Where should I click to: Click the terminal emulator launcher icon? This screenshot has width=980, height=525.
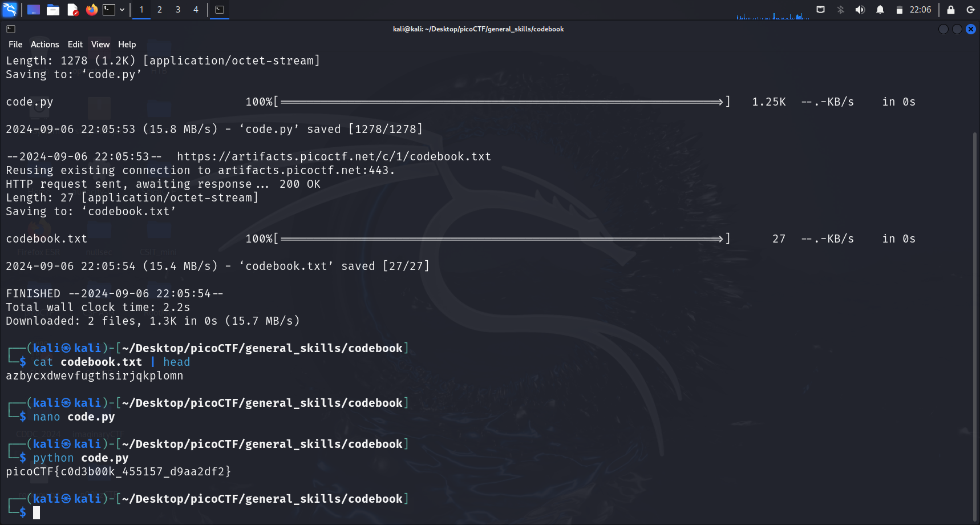(x=109, y=10)
